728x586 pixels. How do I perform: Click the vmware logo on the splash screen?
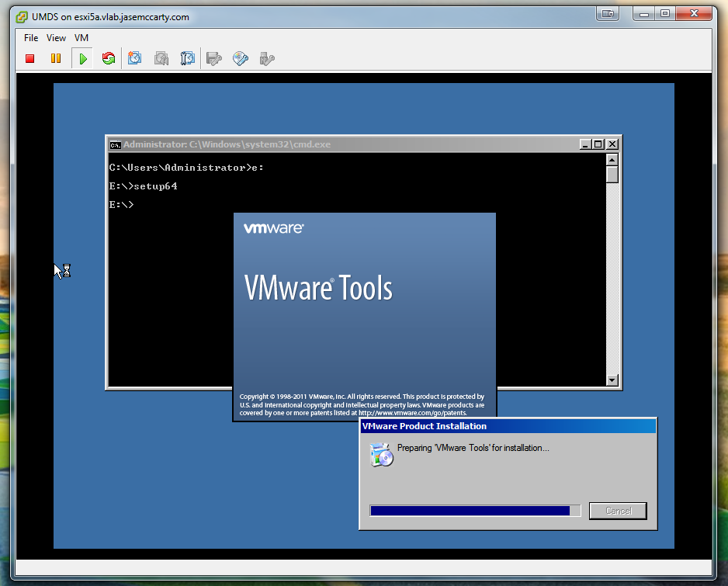pos(274,228)
